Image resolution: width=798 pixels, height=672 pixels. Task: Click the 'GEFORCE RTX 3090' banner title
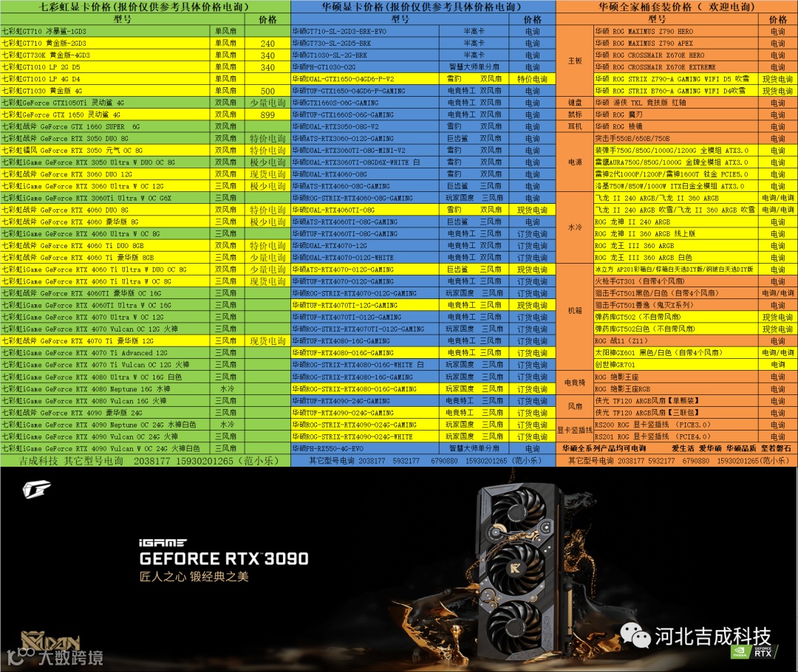224,558
